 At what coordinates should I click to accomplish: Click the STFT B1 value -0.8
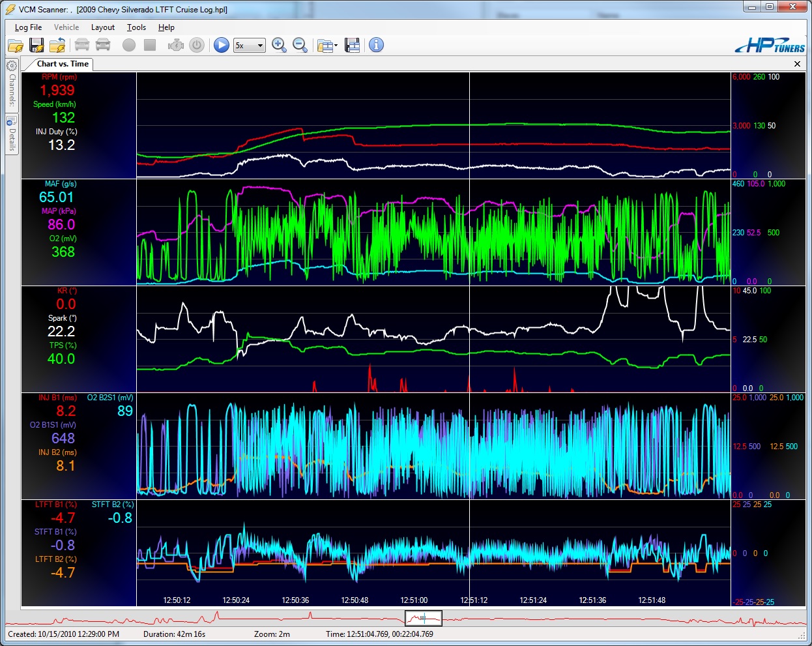coord(63,546)
